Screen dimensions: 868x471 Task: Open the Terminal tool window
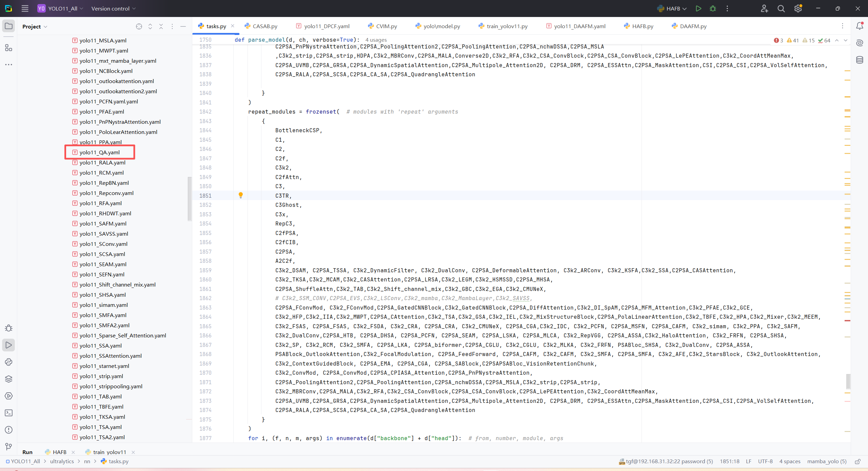8,413
